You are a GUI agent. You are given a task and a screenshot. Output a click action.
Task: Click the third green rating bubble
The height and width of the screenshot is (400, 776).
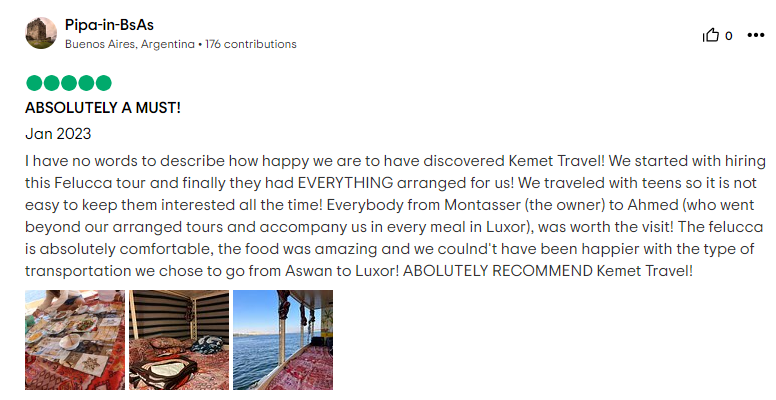[68, 83]
